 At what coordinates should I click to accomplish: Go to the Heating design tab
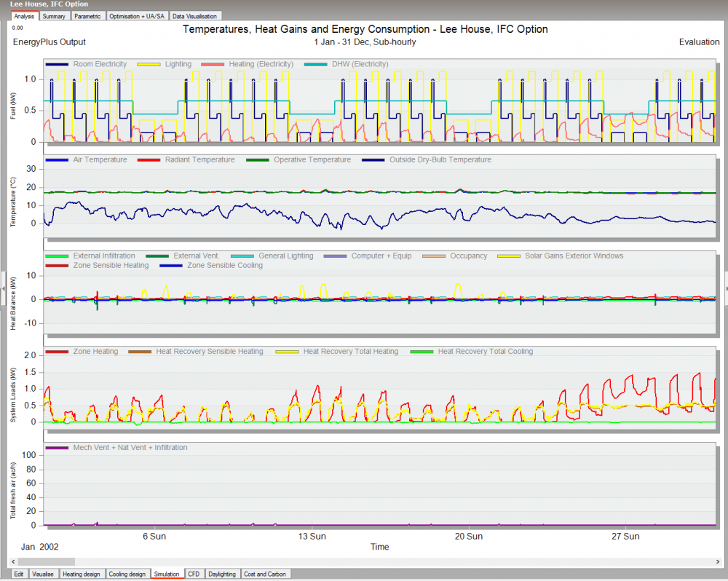[82, 574]
